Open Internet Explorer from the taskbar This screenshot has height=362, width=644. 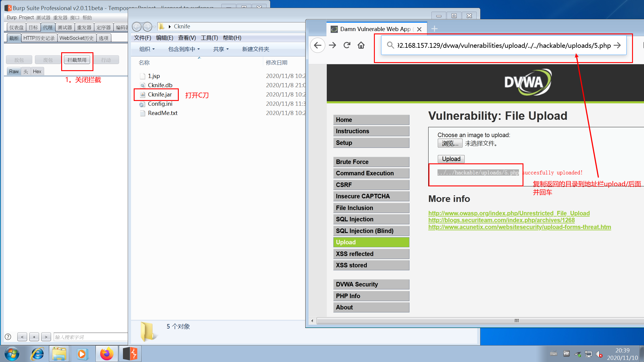(x=38, y=354)
